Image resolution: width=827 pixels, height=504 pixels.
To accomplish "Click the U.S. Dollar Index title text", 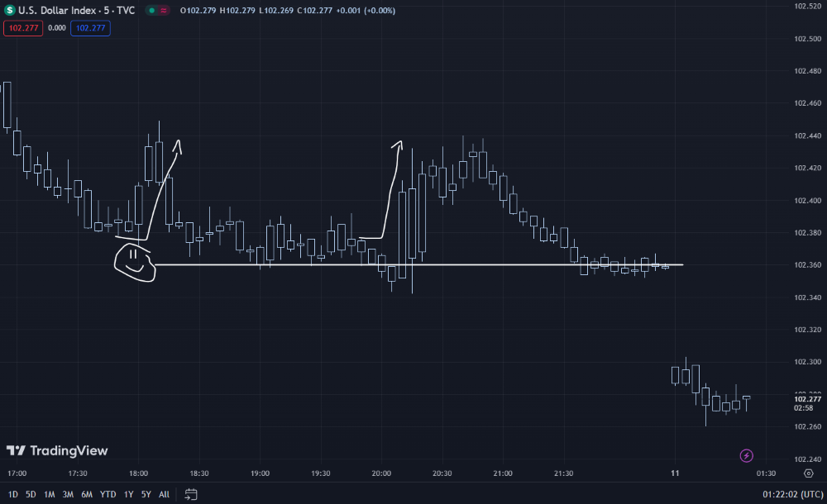I will coord(57,11).
